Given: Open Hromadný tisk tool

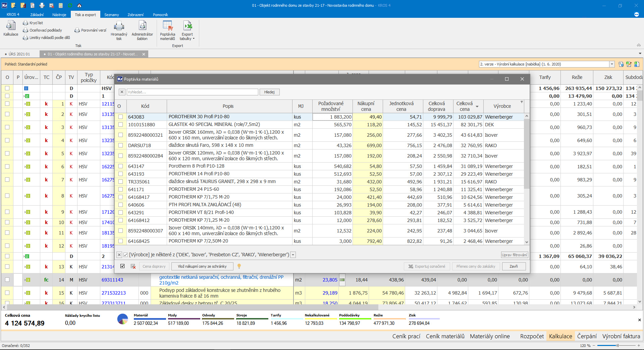Looking at the screenshot, I should (x=119, y=26).
